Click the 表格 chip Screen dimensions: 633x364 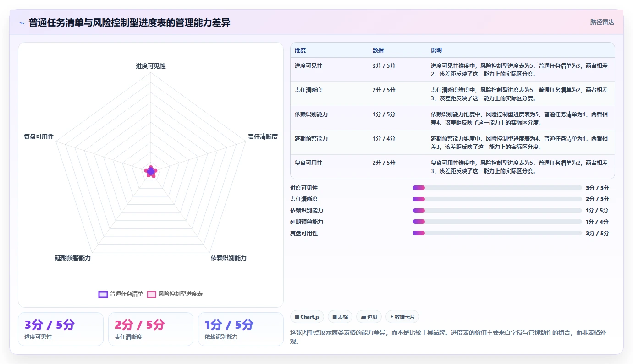point(340,317)
